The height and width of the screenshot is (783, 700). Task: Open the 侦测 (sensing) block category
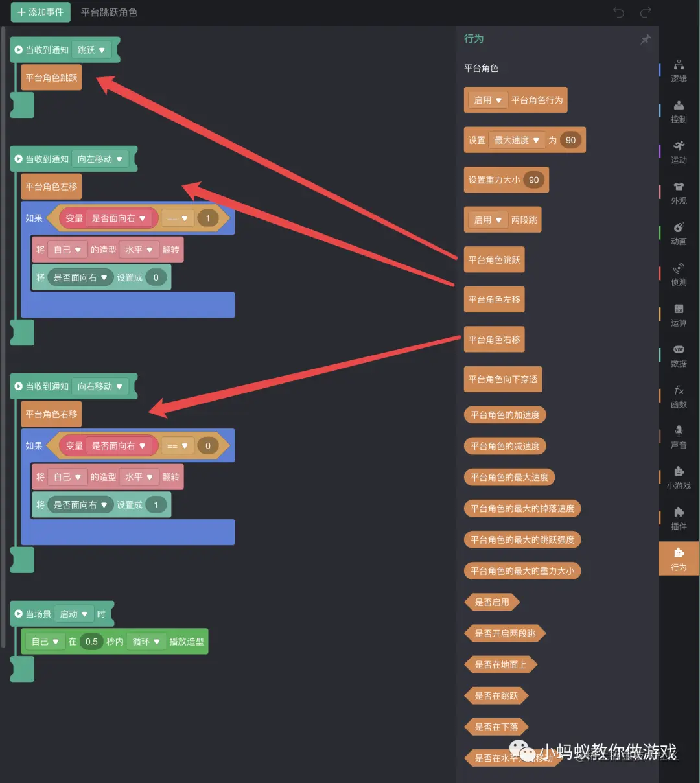[679, 275]
